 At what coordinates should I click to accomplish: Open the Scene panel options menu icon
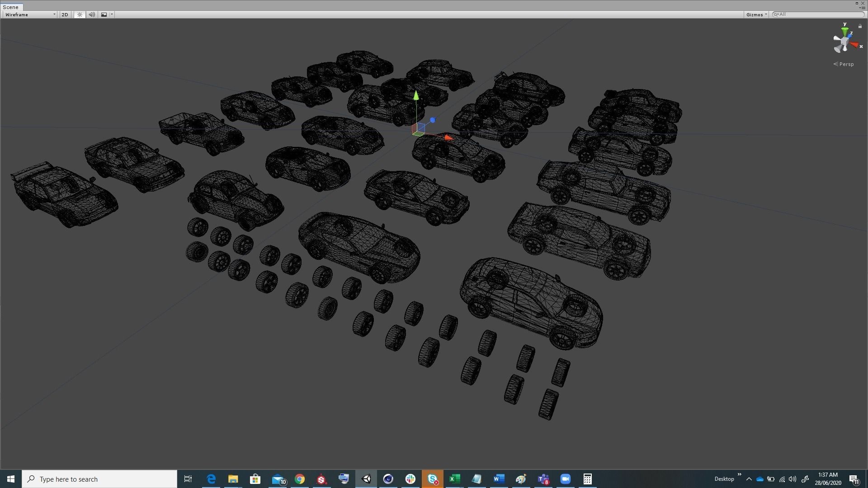(x=862, y=8)
